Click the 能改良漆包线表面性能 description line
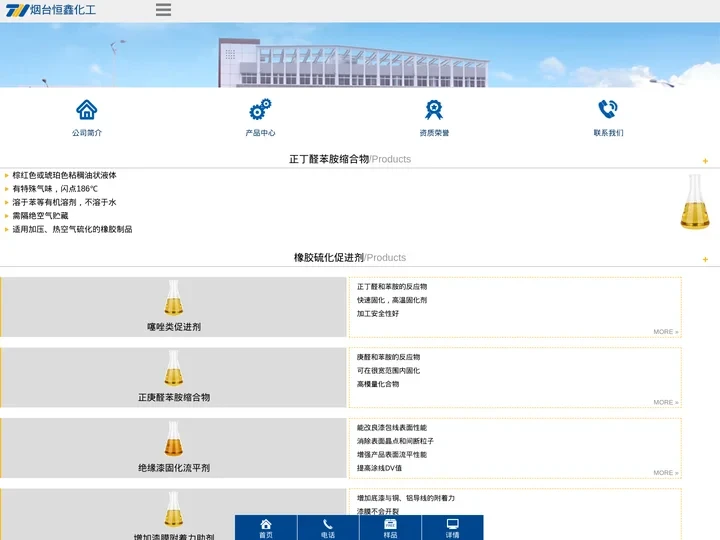The image size is (720, 540). pos(392,428)
